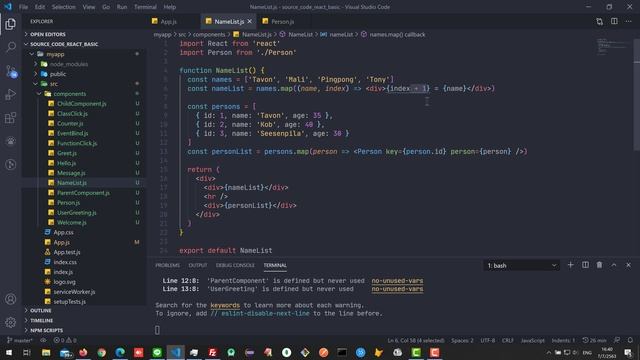
Task: Open the Manage gear in activity bar
Action: (11, 322)
